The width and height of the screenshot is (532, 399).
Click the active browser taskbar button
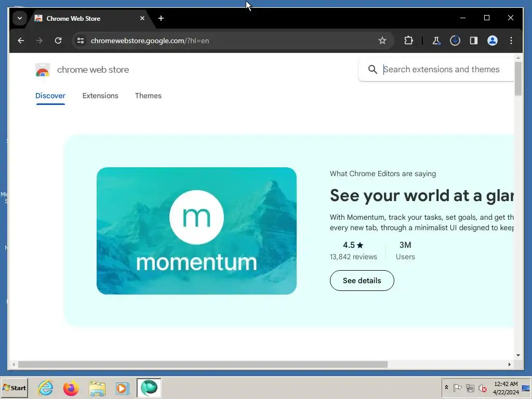pyautogui.click(x=149, y=388)
